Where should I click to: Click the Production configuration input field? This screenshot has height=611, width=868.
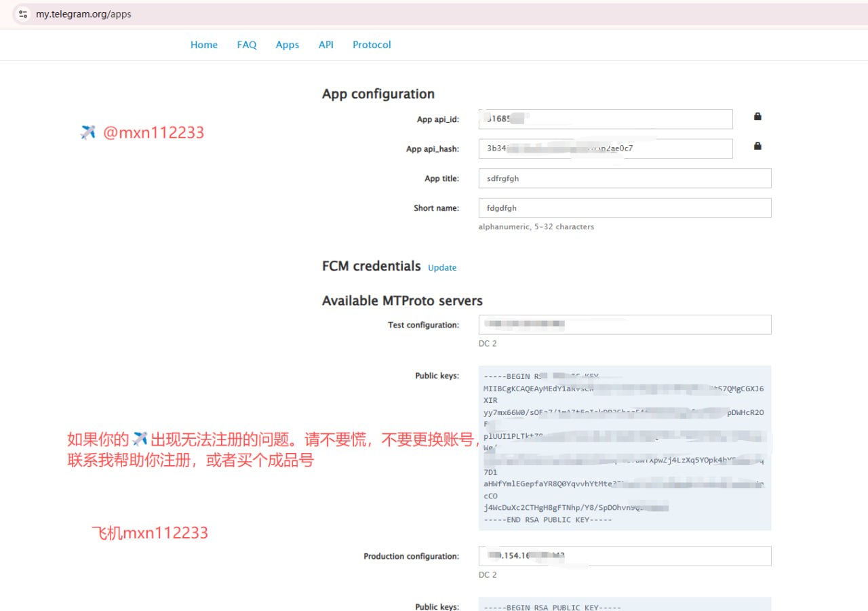624,555
